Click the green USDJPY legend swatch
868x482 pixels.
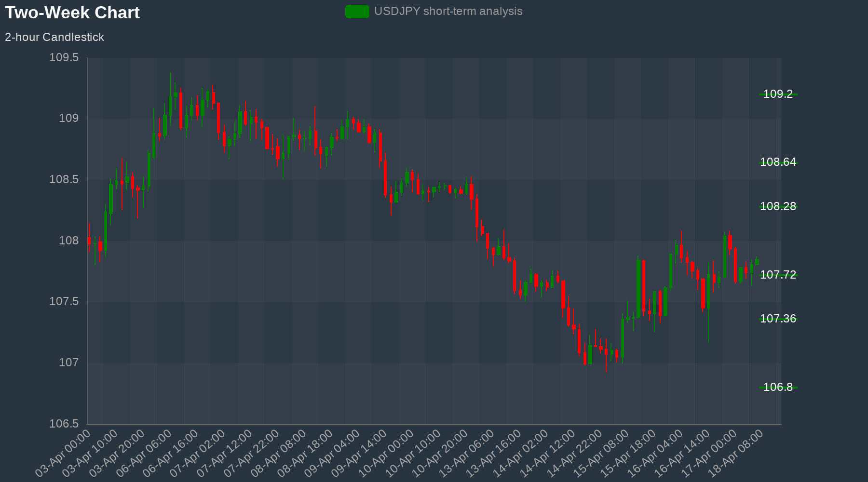(357, 12)
